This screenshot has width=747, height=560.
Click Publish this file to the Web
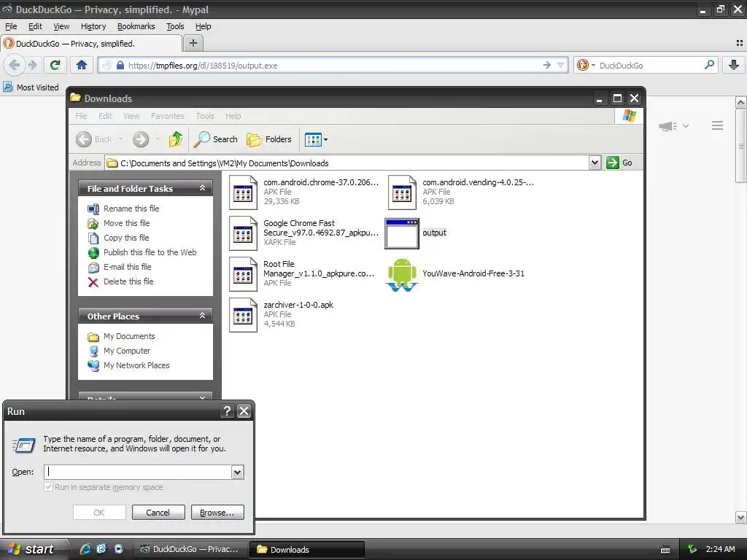click(x=150, y=252)
